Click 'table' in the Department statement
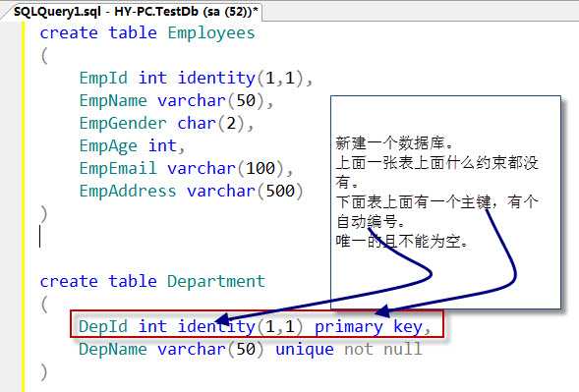579x392 pixels. 133,281
